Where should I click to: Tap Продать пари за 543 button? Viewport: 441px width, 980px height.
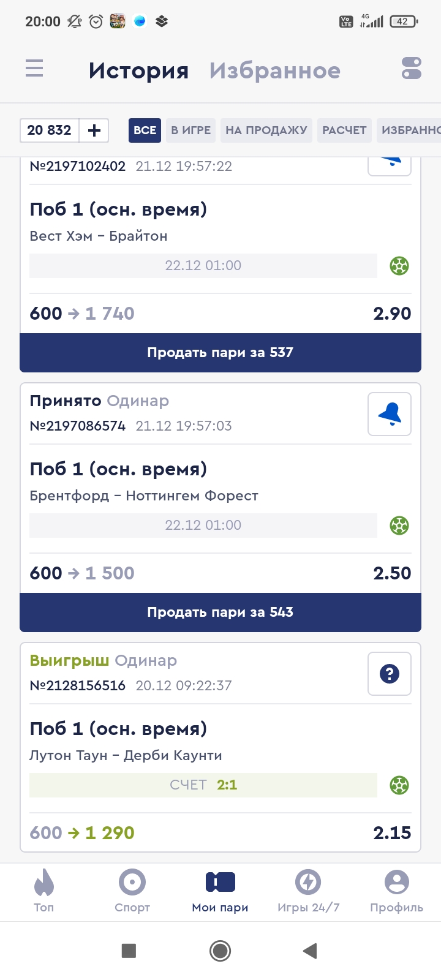(221, 612)
